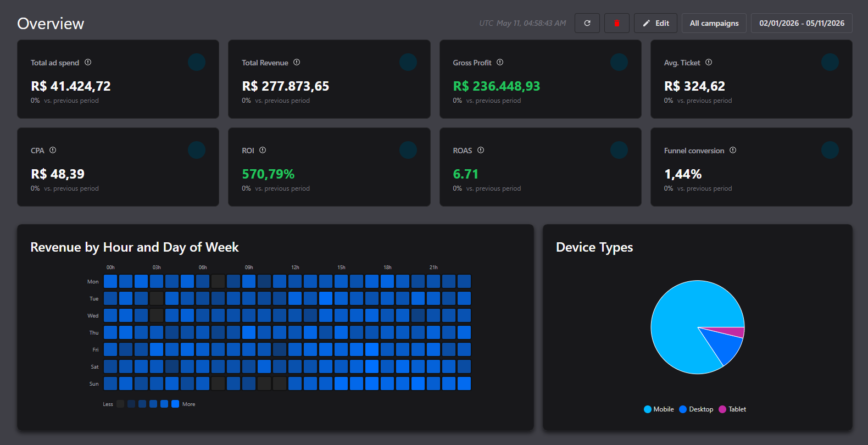Click the R$ 48,39 CPA value
The image size is (868, 445).
[58, 174]
